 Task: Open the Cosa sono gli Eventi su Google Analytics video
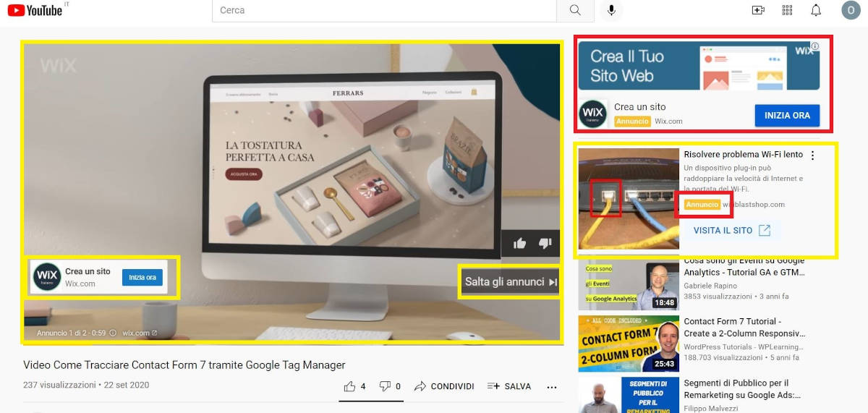(x=744, y=266)
